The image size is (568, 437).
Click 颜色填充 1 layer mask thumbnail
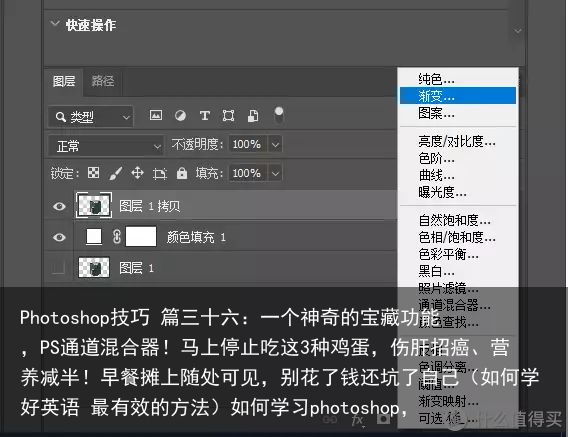141,237
